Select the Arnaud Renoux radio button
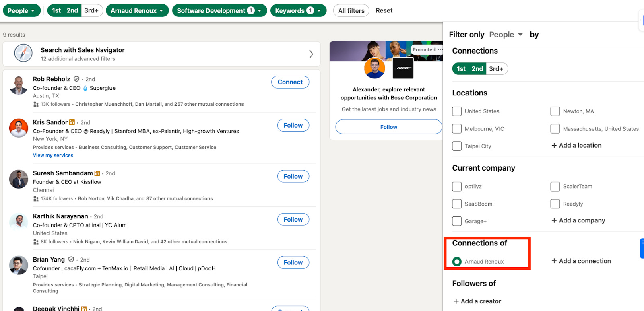 coord(457,262)
